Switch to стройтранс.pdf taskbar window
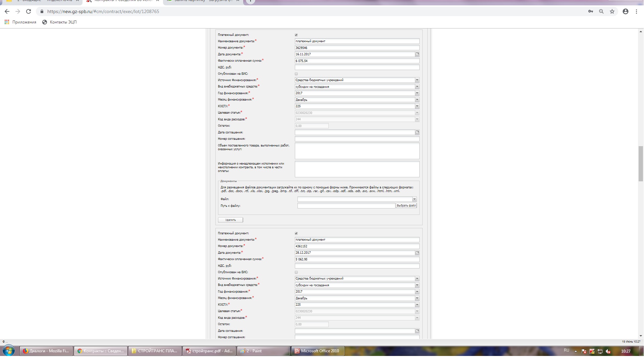The image size is (644, 362). 210,351
